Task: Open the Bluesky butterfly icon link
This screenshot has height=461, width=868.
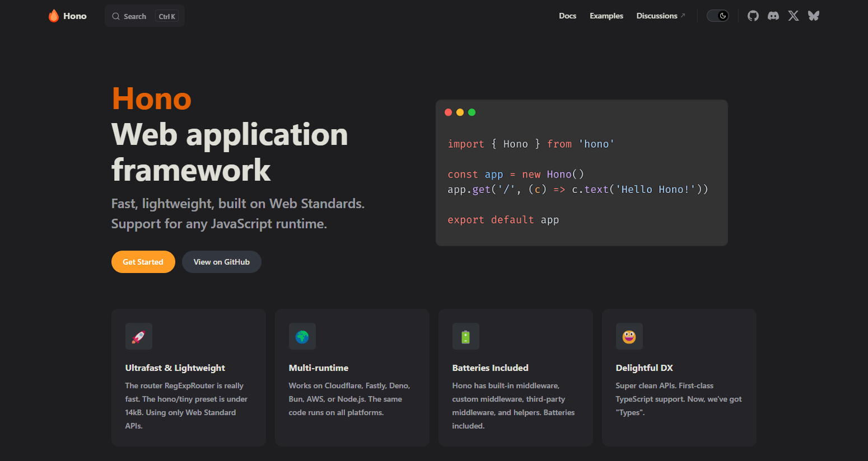Action: click(814, 16)
